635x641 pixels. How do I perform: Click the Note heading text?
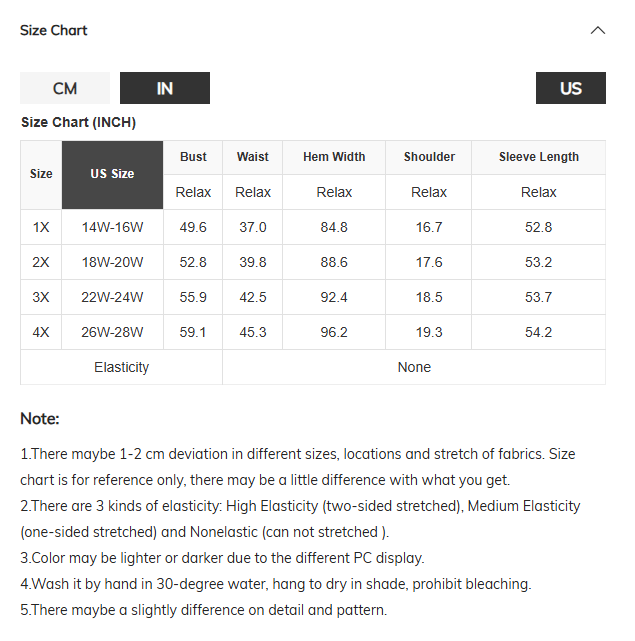[40, 419]
